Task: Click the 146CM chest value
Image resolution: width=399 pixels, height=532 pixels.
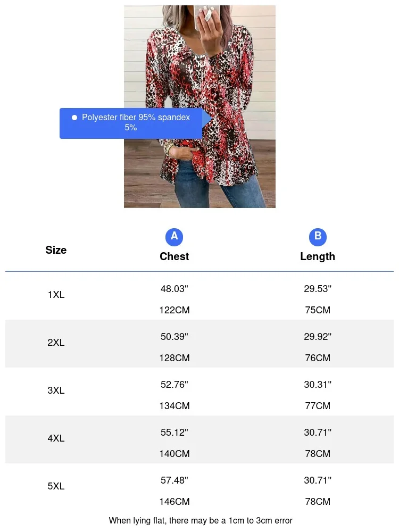Action: pyautogui.click(x=174, y=502)
